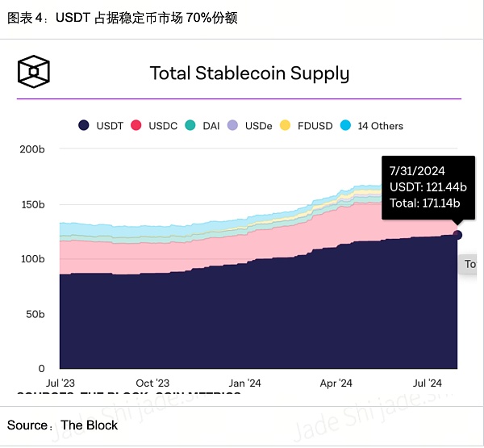Select the Jan '24 x-axis label
This screenshot has width=484, height=448.
click(x=244, y=383)
